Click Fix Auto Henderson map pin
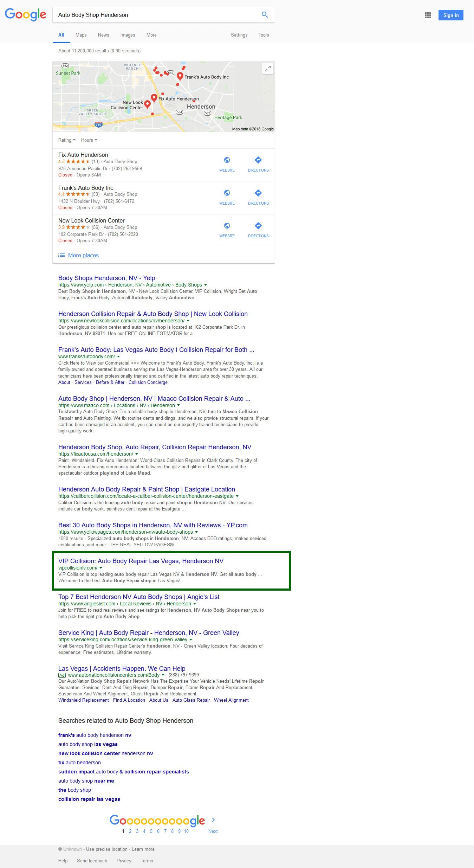 point(154,98)
